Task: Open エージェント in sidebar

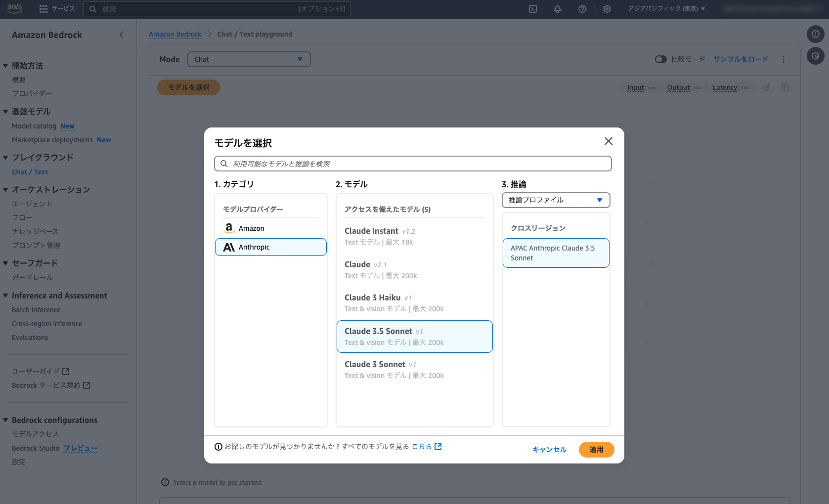Action: pos(32,204)
